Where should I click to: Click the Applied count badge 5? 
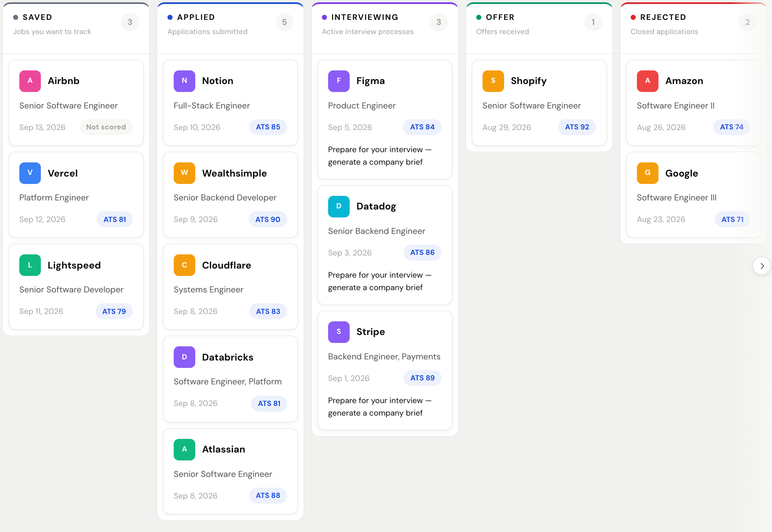[284, 22]
